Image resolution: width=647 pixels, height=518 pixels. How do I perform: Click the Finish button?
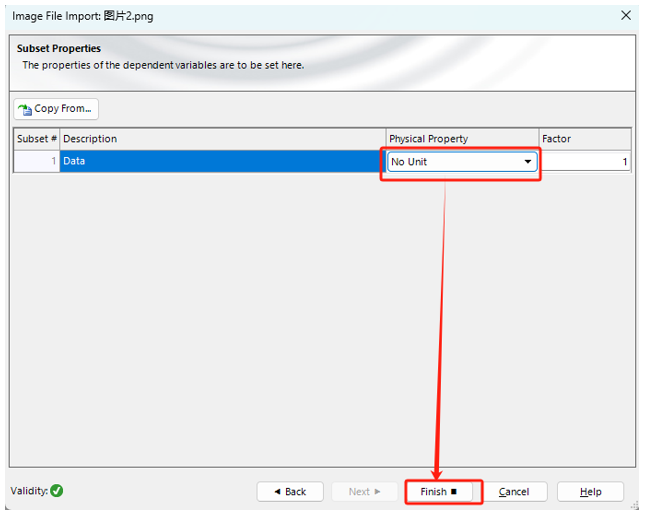tap(439, 492)
